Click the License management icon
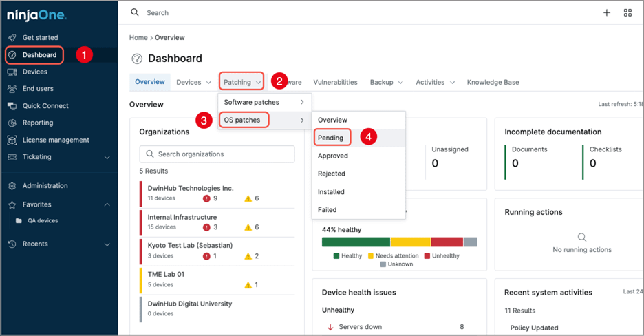This screenshot has height=336, width=644. (x=12, y=140)
